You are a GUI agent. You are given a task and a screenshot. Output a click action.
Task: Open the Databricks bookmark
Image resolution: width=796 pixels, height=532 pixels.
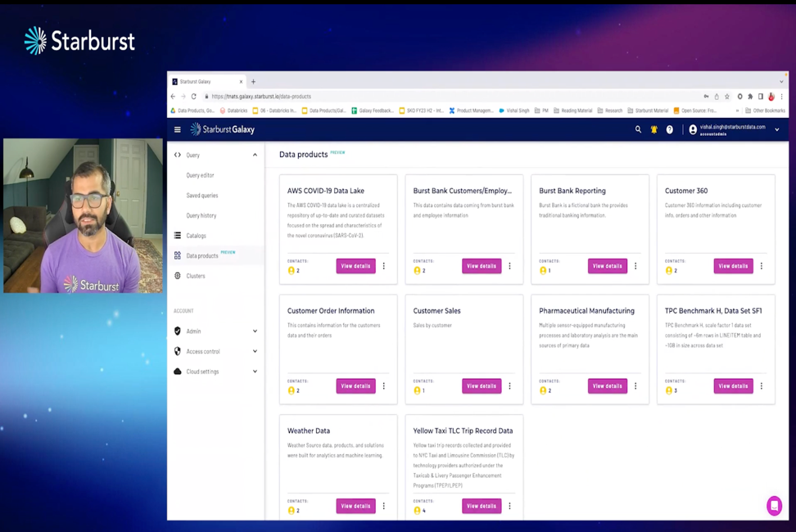click(x=233, y=110)
